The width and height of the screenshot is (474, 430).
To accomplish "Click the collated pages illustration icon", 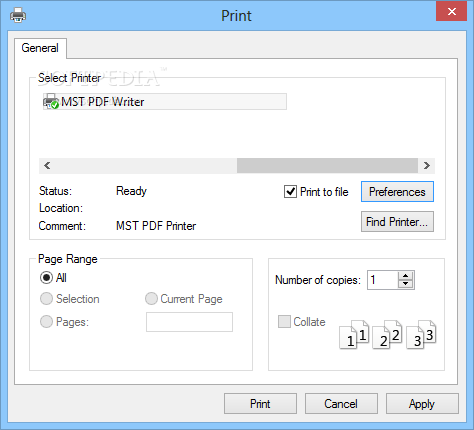I will tap(387, 334).
